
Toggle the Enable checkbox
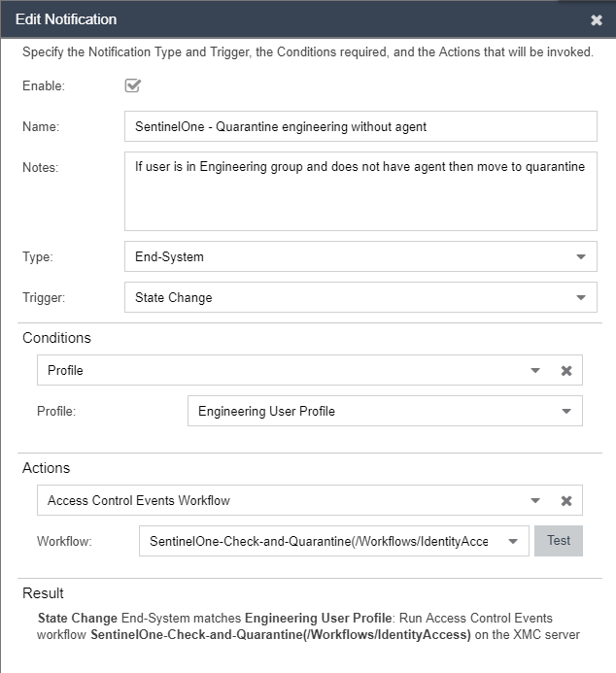point(133,85)
